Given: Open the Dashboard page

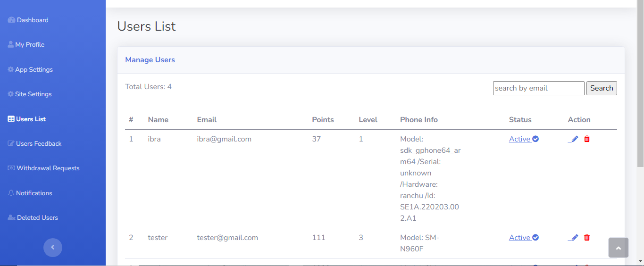Looking at the screenshot, I should pos(32,20).
